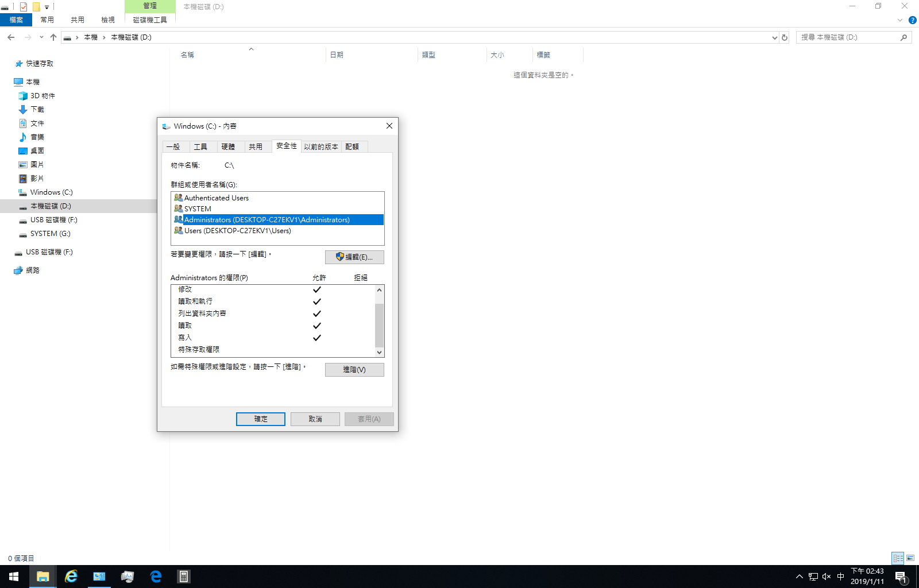Open the 共用 ribbon tab in Explorer
919x588 pixels.
point(78,20)
